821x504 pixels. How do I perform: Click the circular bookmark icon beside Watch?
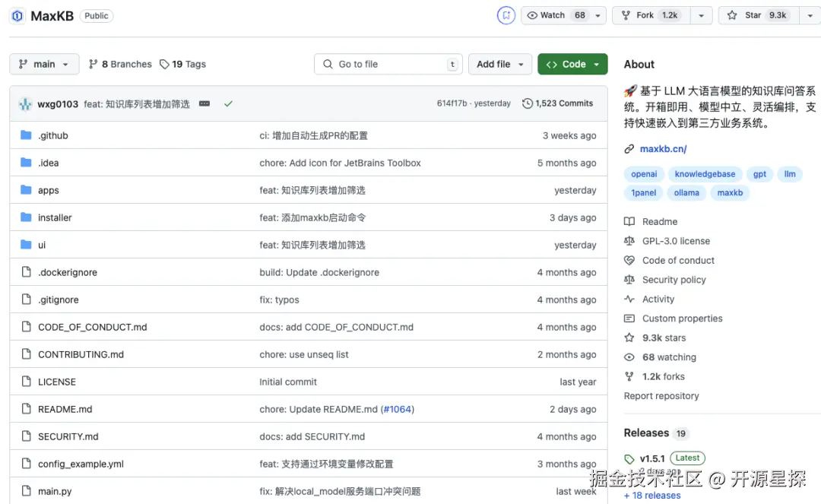(506, 15)
